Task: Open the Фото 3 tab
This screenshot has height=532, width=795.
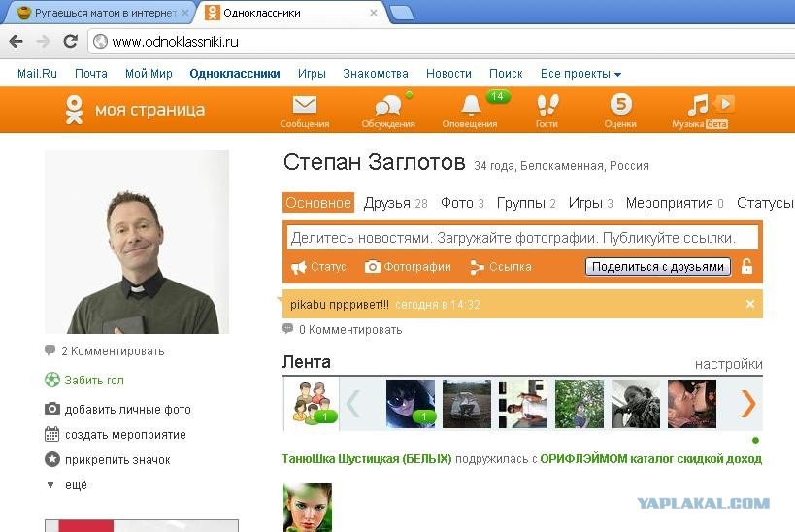Action: 462,203
